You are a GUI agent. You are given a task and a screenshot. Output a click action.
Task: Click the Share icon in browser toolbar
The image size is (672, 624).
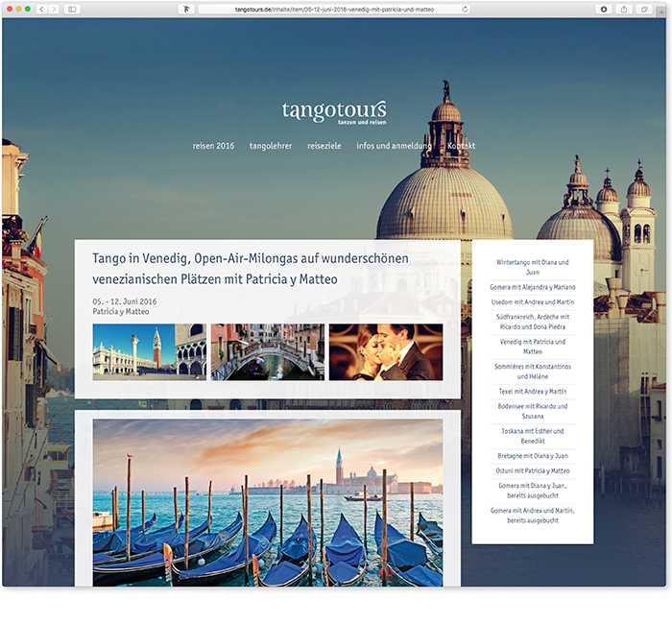(x=623, y=9)
